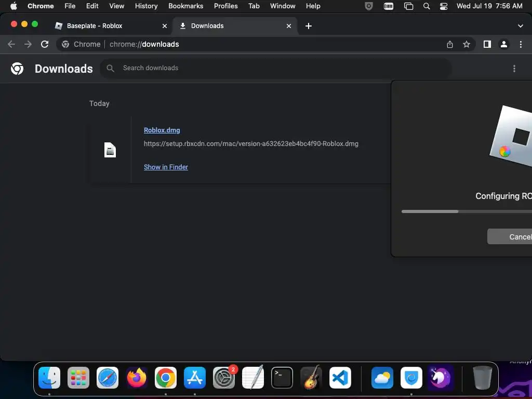The height and width of the screenshot is (399, 532).
Task: Open Finder from the dock
Action: 49,378
